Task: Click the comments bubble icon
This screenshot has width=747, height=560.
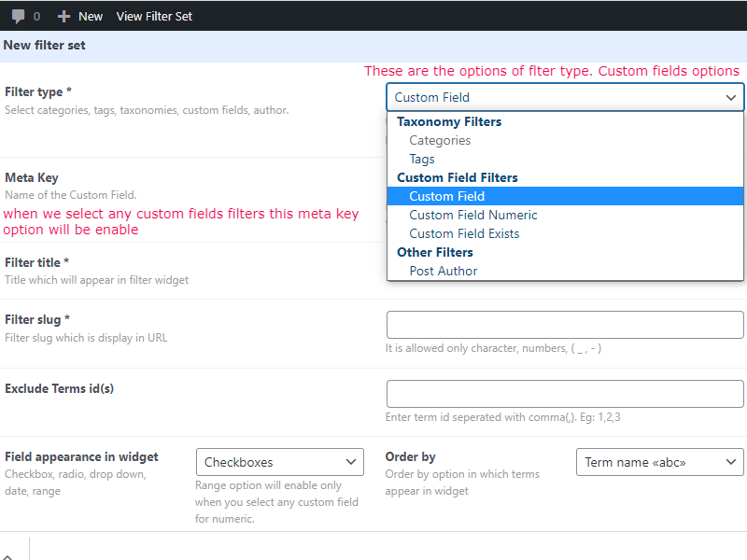Action: pyautogui.click(x=18, y=17)
